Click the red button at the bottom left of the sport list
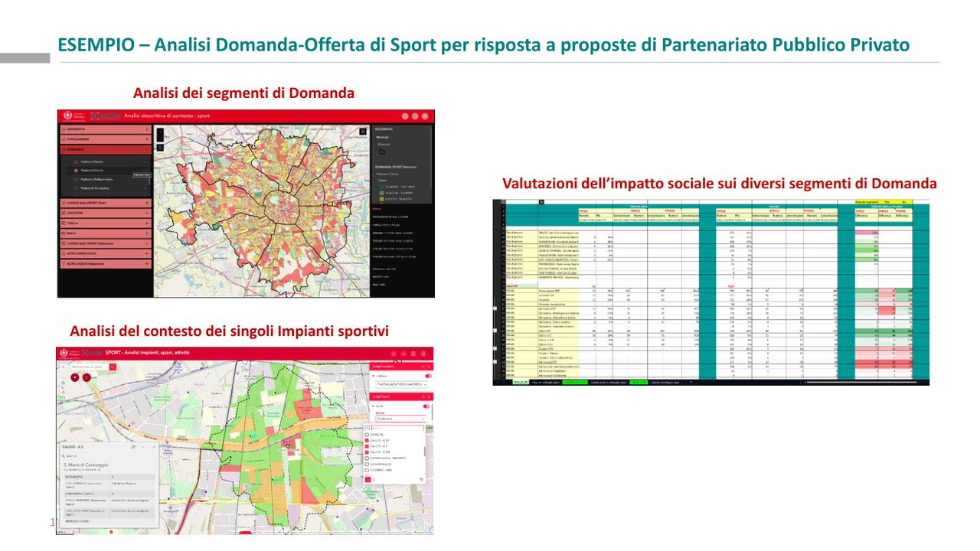980x551 pixels. 367,479
